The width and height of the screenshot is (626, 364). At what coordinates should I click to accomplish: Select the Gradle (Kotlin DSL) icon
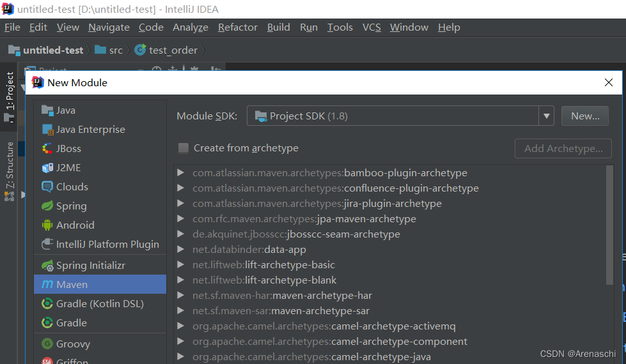(x=47, y=304)
